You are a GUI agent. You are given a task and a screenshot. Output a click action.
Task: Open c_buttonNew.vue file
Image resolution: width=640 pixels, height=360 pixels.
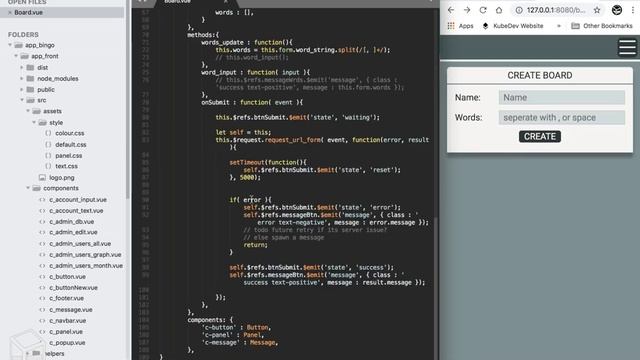pyautogui.click(x=73, y=287)
